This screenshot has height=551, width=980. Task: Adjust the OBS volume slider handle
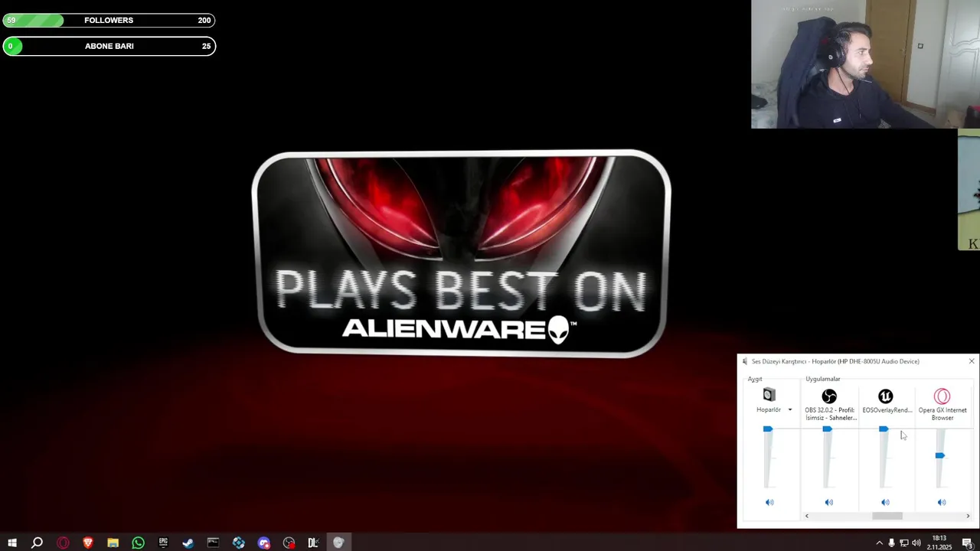[827, 429]
